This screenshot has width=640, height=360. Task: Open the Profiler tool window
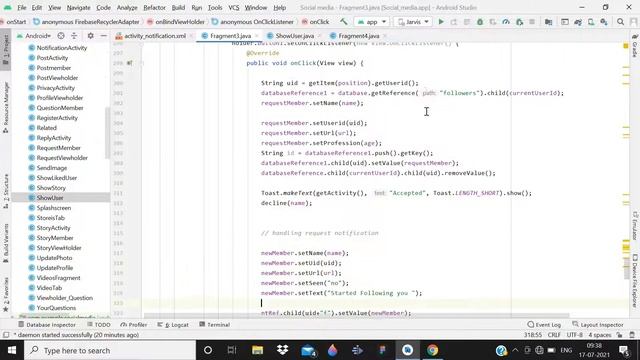click(x=134, y=324)
